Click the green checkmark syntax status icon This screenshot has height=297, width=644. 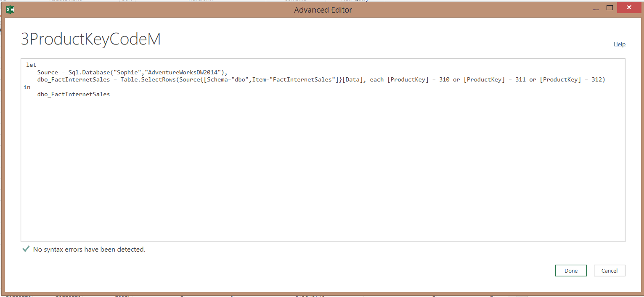(x=26, y=249)
